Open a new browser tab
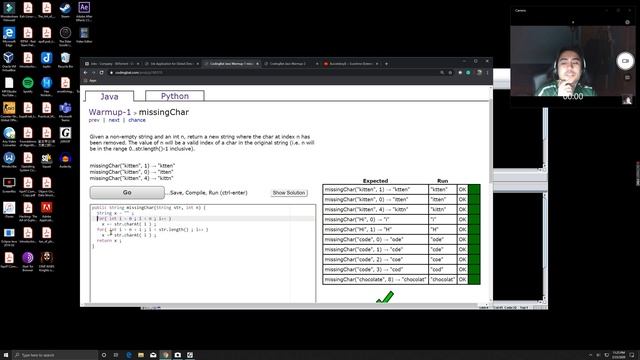 [386, 64]
